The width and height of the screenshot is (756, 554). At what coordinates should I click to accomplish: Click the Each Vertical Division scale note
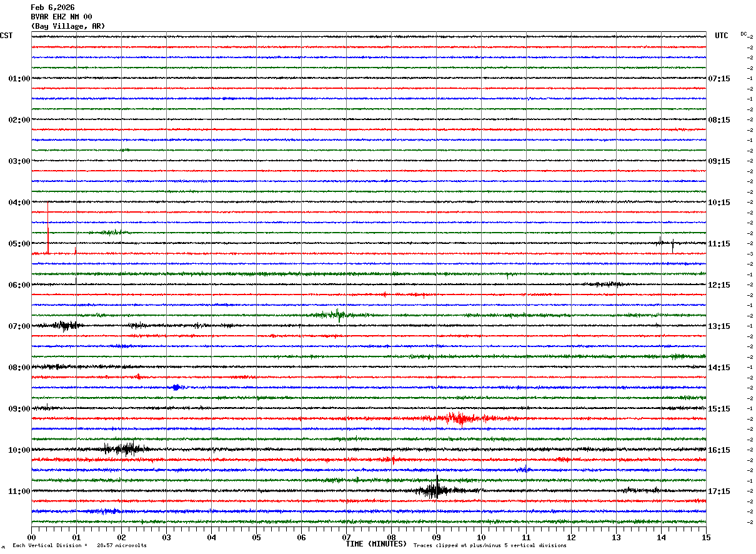(x=79, y=545)
